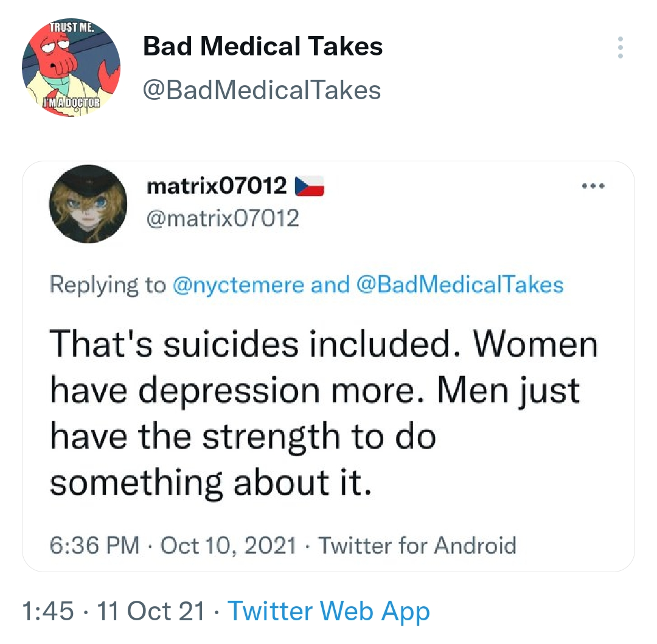Click the "Twitter for Android" source label
The width and height of the screenshot is (657, 644).
coord(417,544)
